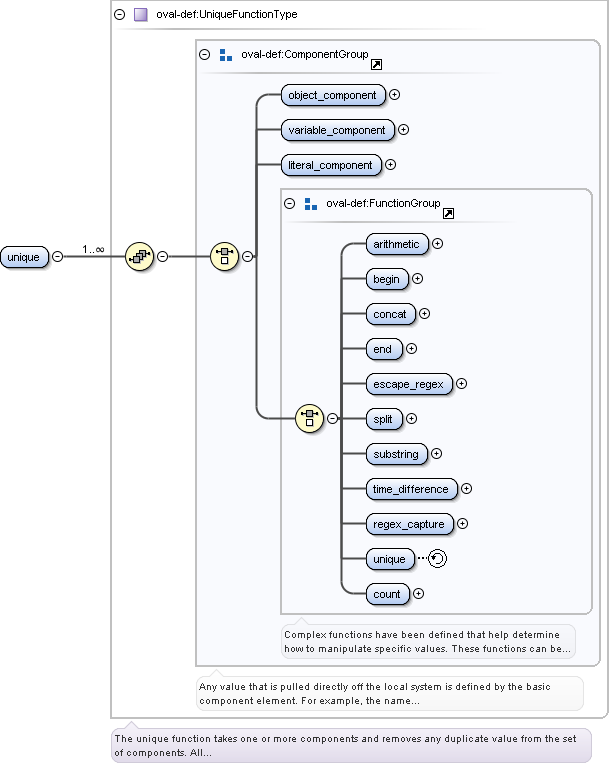
Task: Select the regex_capture element node
Action: [409, 524]
